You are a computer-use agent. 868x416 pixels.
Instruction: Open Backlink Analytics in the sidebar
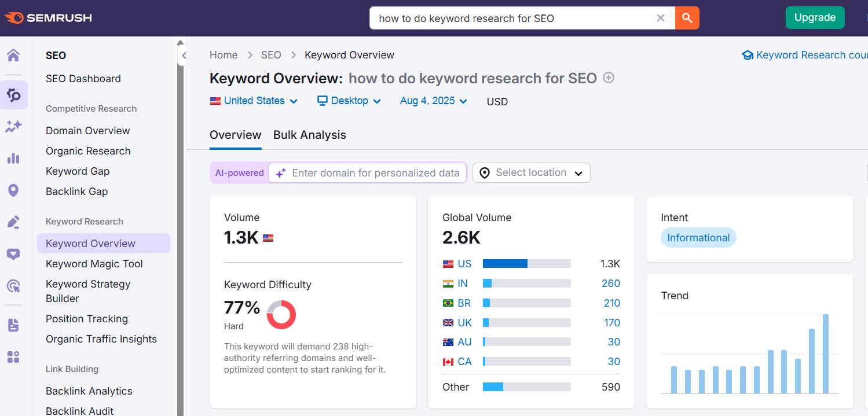[89, 391]
